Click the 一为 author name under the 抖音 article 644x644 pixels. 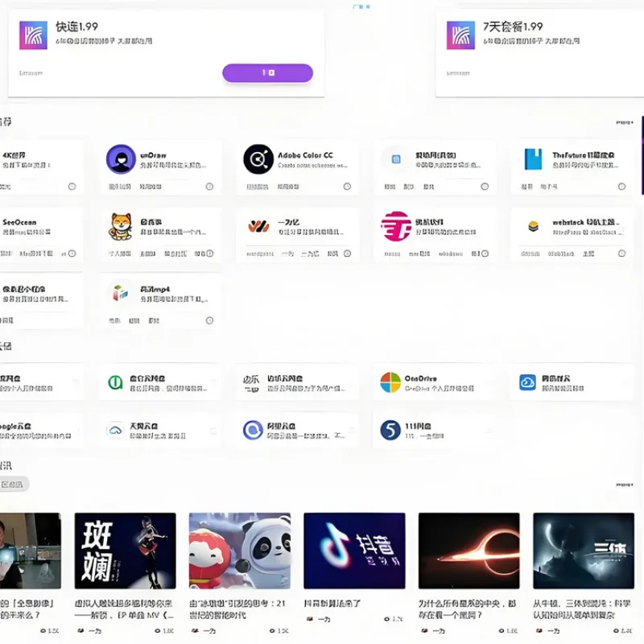[324, 619]
